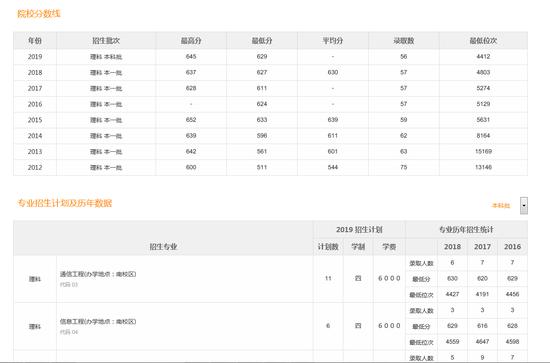Click the 年份 column header
550x363 pixels.
35,41
